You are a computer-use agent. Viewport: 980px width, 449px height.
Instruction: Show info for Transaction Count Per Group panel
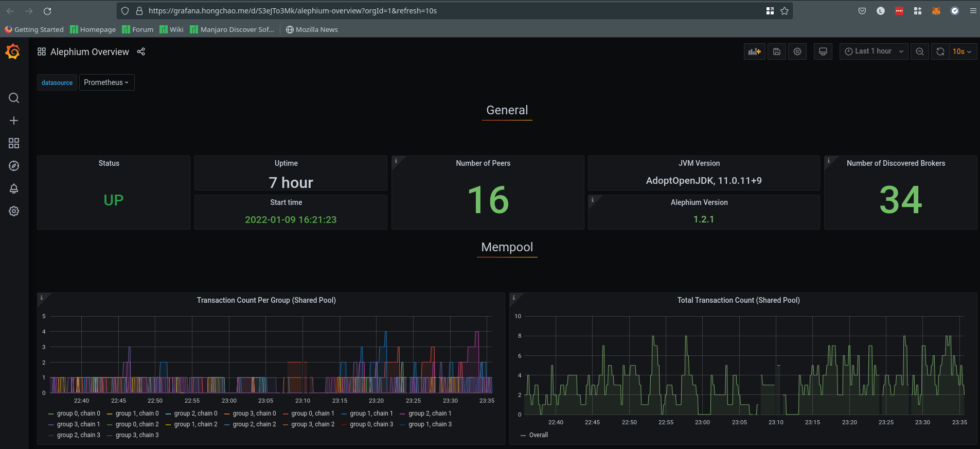point(42,298)
